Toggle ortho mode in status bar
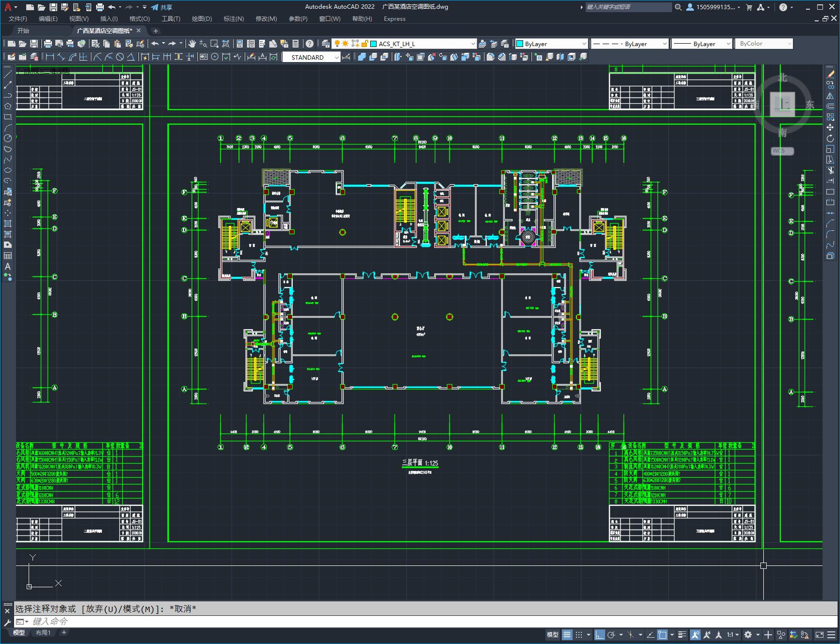The height and width of the screenshot is (644, 840). coord(600,634)
